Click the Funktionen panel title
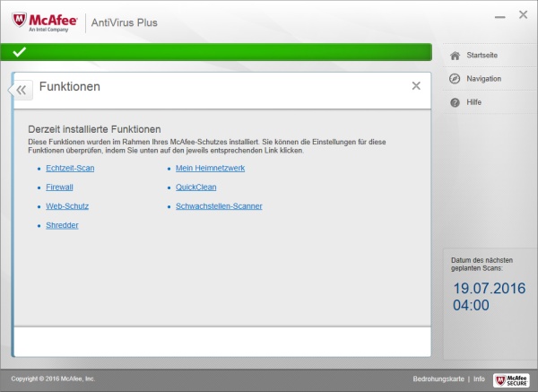The image size is (538, 392). point(70,86)
